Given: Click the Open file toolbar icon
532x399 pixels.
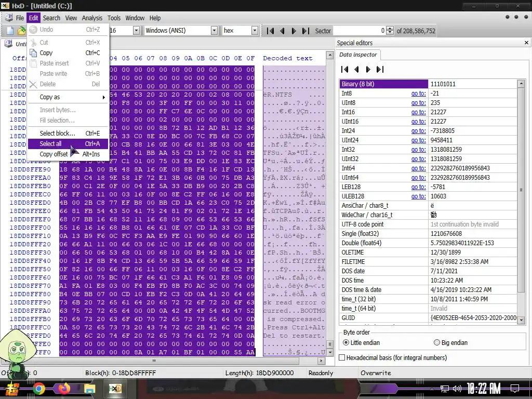Looking at the screenshot, I should pos(21,31).
